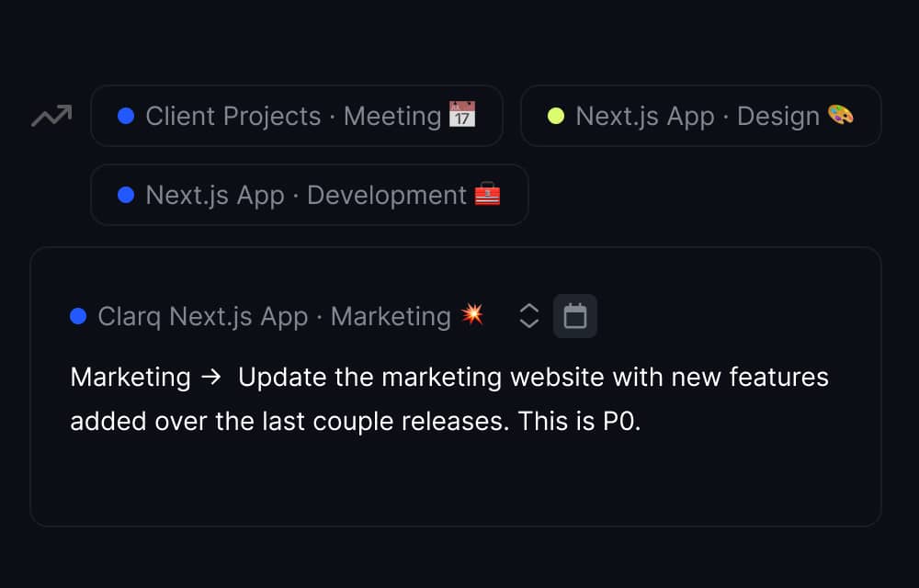Click the palette emoji on Design chip
The height and width of the screenshot is (588, 919).
[840, 115]
